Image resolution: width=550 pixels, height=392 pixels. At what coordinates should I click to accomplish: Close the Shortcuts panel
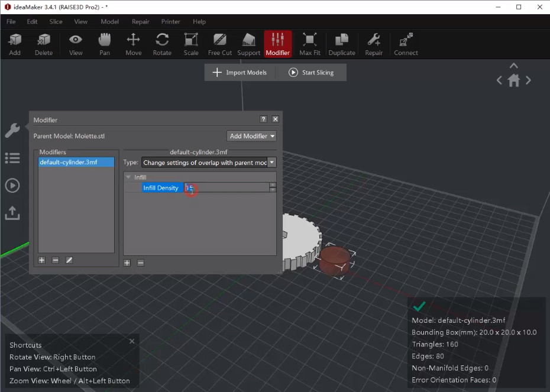point(132,341)
